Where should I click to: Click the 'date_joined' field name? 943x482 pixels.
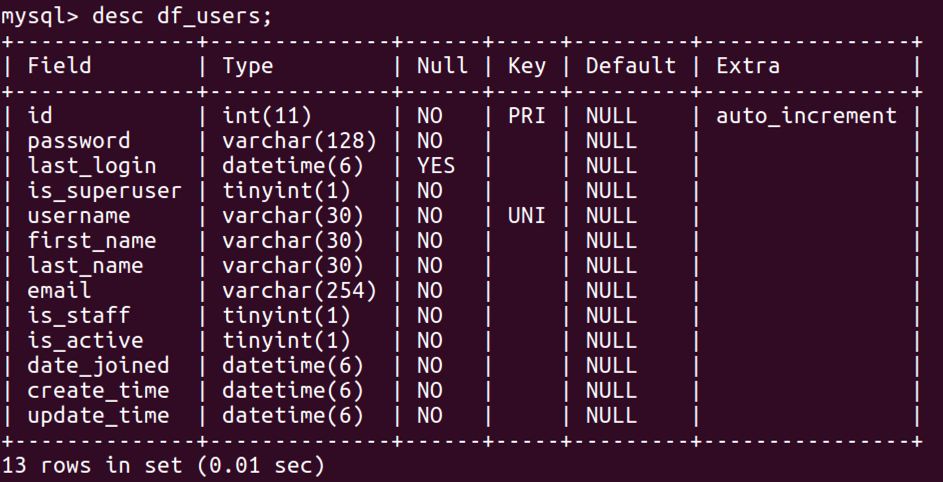click(x=98, y=366)
